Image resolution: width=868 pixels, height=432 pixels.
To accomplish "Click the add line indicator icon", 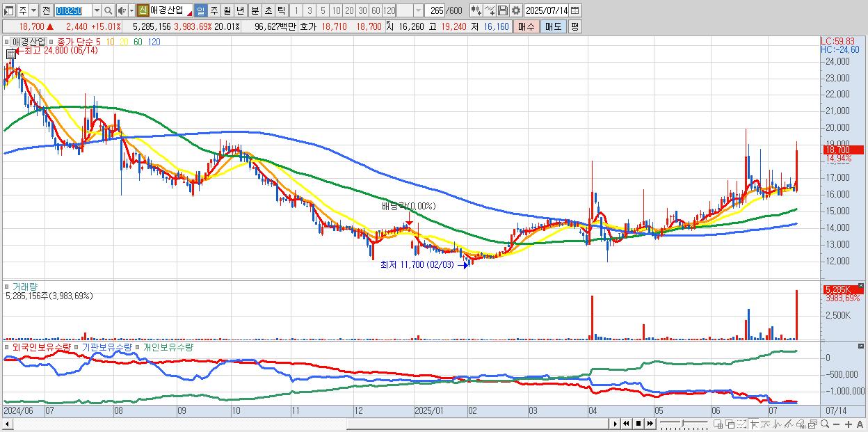I will pos(490,10).
